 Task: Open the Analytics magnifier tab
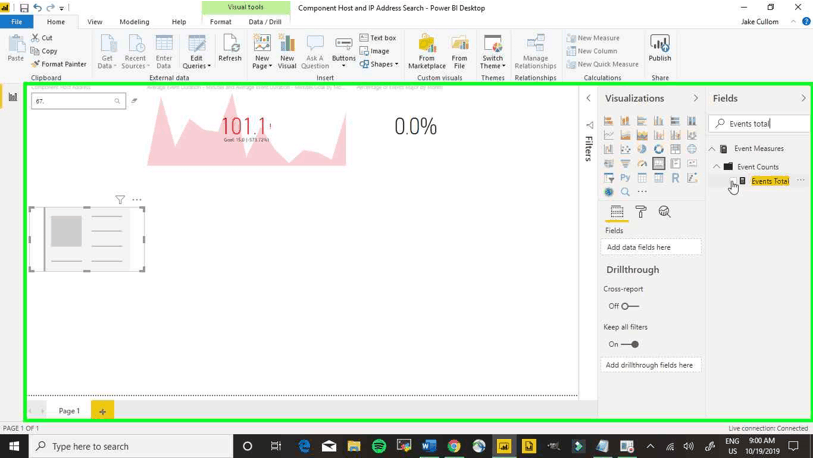pyautogui.click(x=664, y=212)
